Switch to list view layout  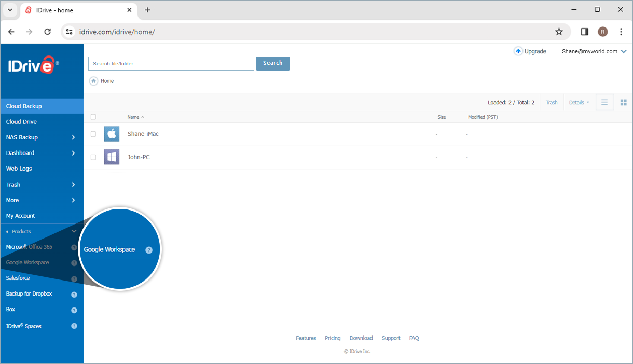pyautogui.click(x=604, y=102)
